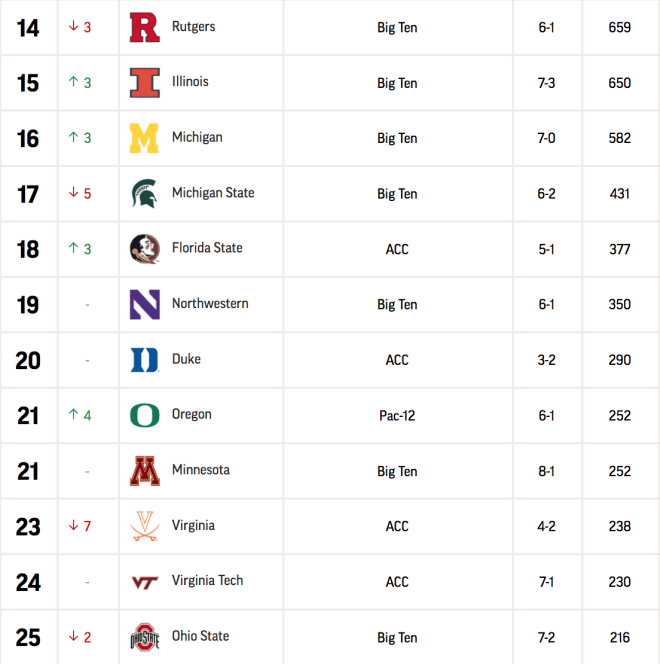
Task: Click the Oregon green O logo
Action: (145, 415)
